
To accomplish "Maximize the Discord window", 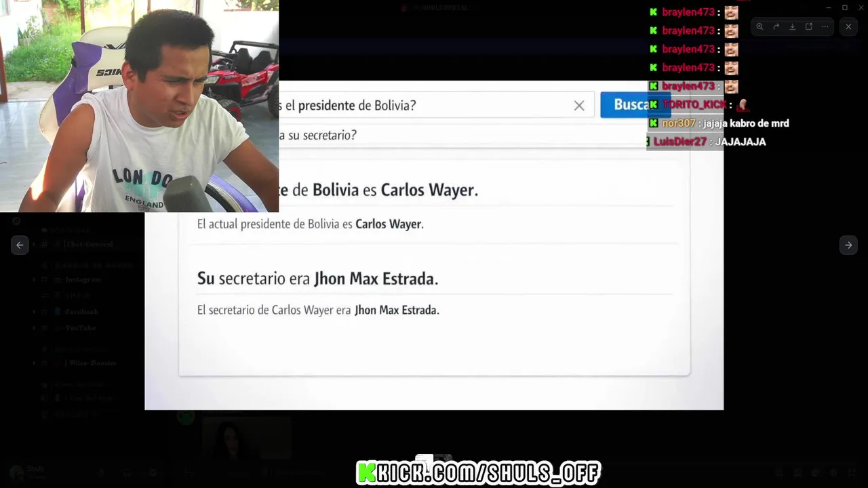I will coord(845,7).
